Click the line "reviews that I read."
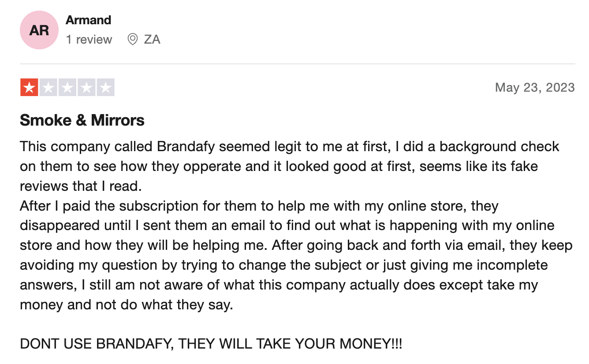 click(81, 186)
